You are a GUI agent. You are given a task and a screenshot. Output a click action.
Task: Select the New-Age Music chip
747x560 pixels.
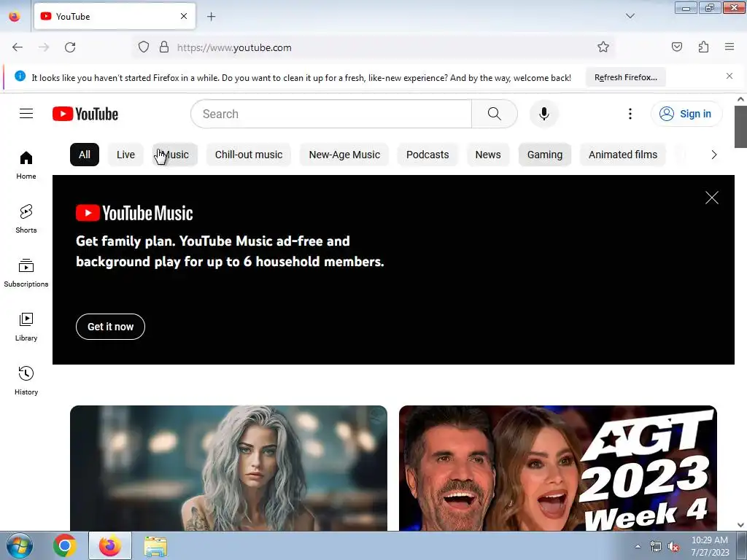click(344, 155)
